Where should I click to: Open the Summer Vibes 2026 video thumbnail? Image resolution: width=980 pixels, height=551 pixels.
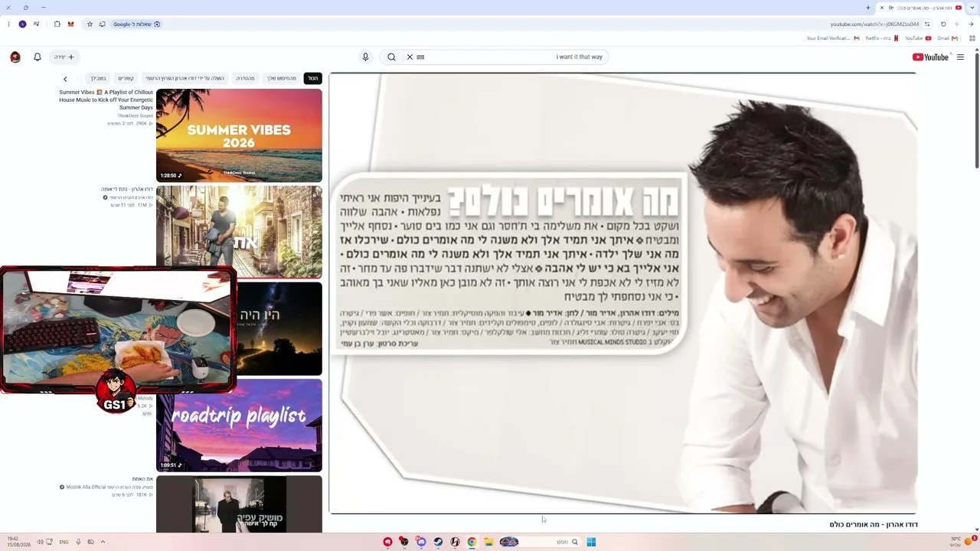pyautogui.click(x=239, y=135)
